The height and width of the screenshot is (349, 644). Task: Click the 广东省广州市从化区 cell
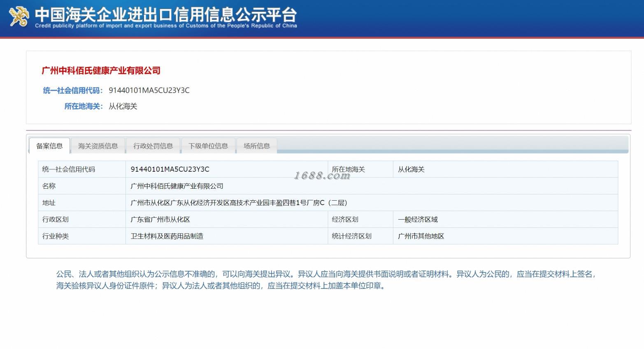tap(227, 220)
